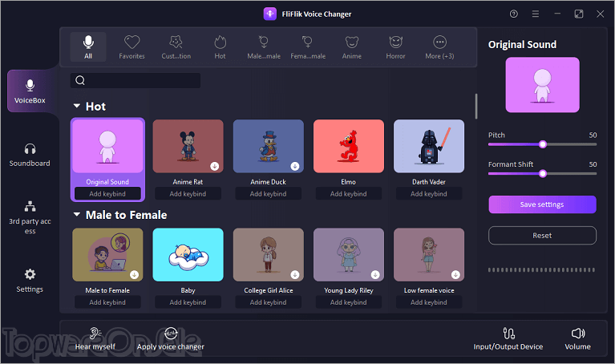Toggle Hear myself
Screen dimensions: 615x364
tap(95, 339)
